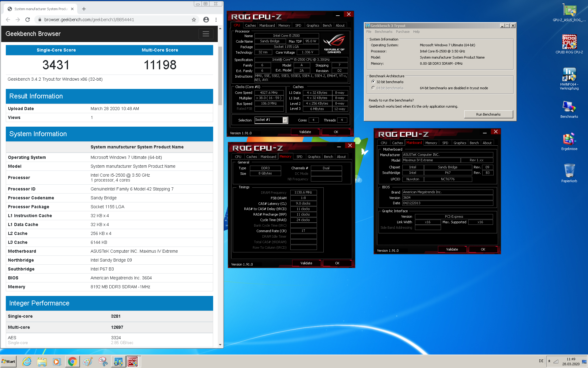The height and width of the screenshot is (368, 588).
Task: Click Validate in CPU tab window
Action: [x=305, y=132]
